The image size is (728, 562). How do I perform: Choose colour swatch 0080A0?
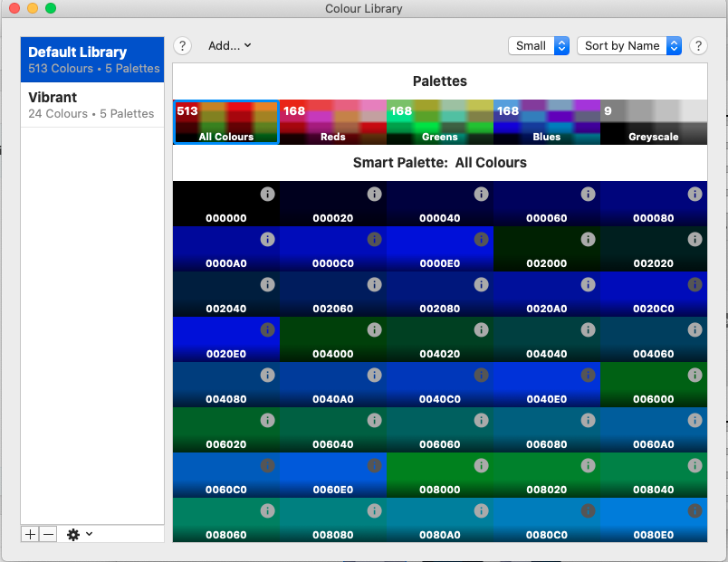(440, 520)
